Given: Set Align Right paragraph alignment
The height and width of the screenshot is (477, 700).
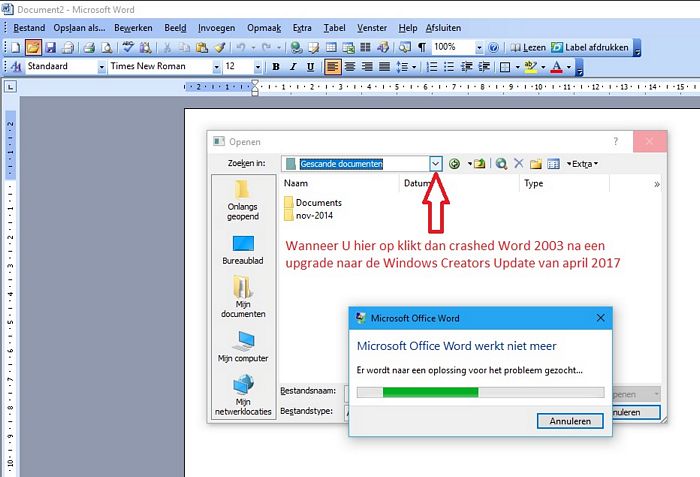Looking at the screenshot, I should (x=367, y=67).
